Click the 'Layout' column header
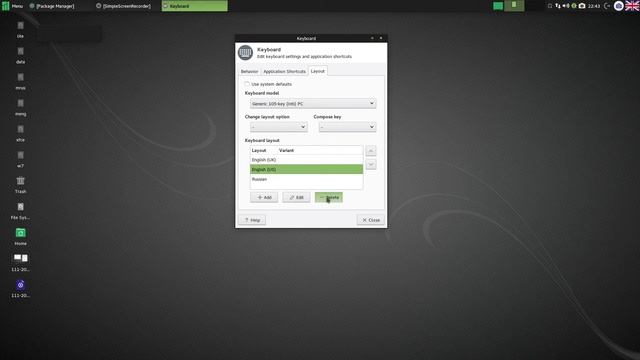The height and width of the screenshot is (360, 640). 263,151
